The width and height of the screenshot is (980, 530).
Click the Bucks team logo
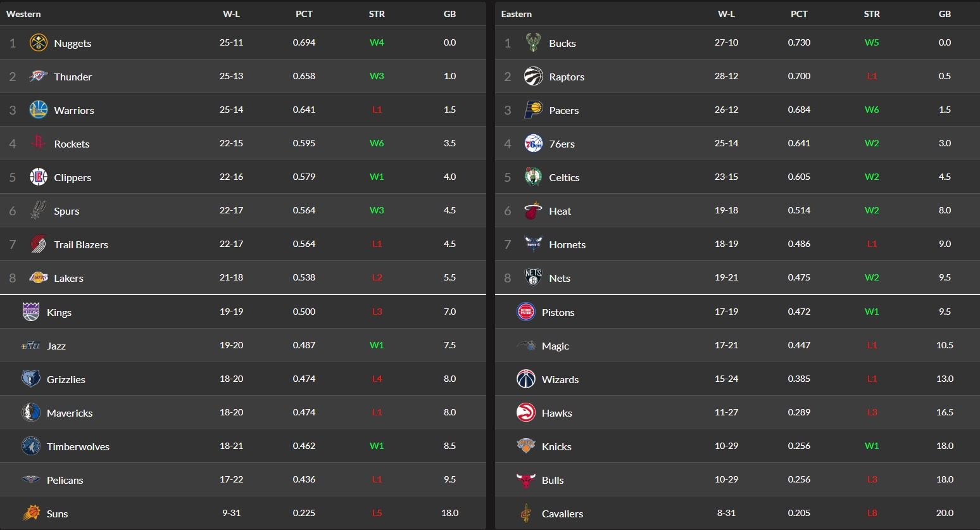533,43
